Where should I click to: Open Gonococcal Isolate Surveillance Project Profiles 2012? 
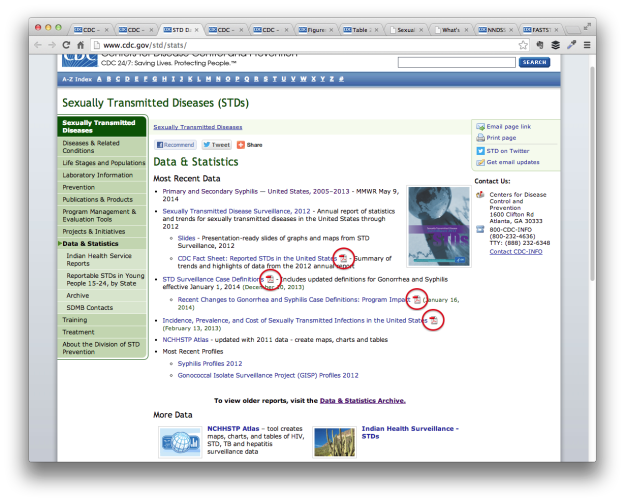tap(268, 376)
